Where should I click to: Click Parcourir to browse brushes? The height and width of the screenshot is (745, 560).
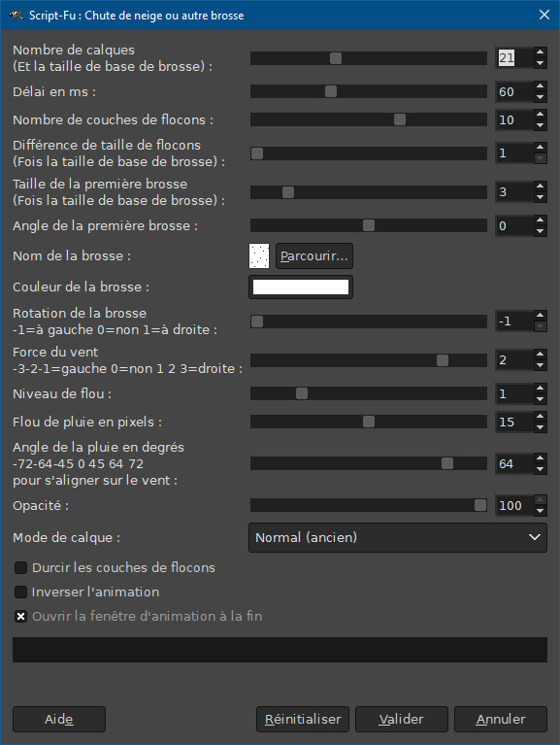pyautogui.click(x=314, y=256)
